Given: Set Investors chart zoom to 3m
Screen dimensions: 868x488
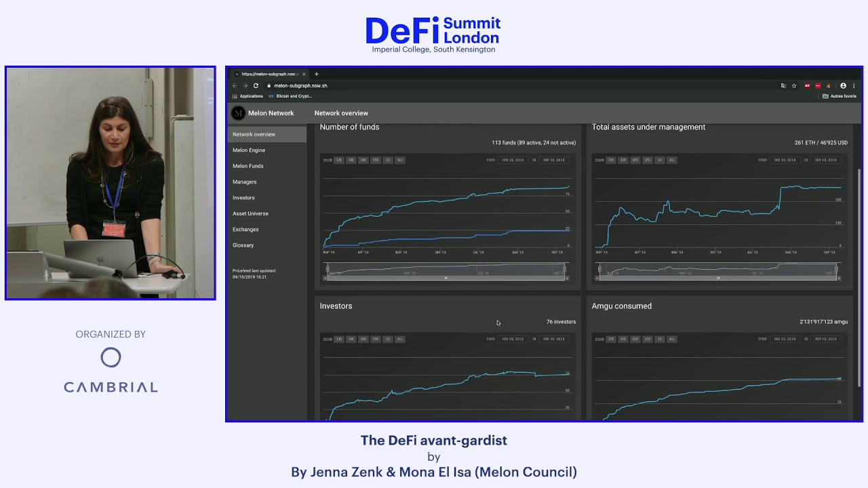Looking at the screenshot, I should (351, 339).
